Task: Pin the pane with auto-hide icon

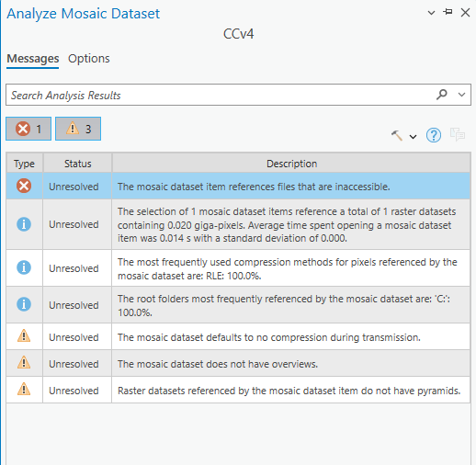Action: point(448,12)
